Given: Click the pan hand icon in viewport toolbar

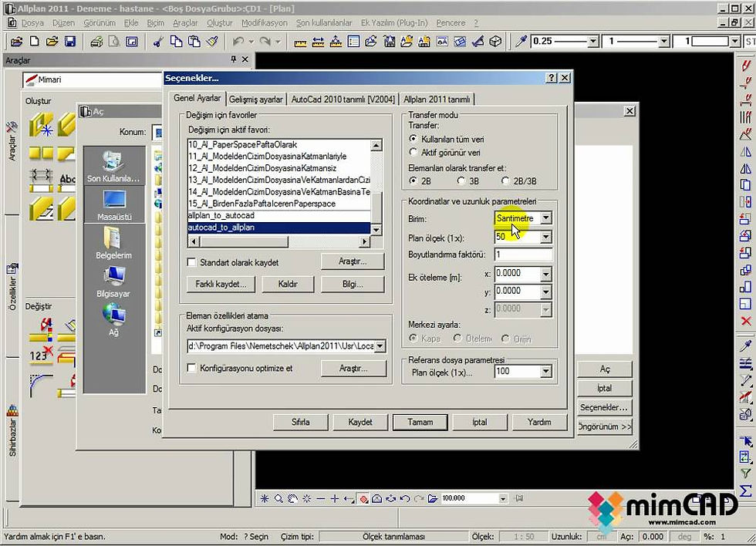Looking at the screenshot, I should (x=292, y=499).
